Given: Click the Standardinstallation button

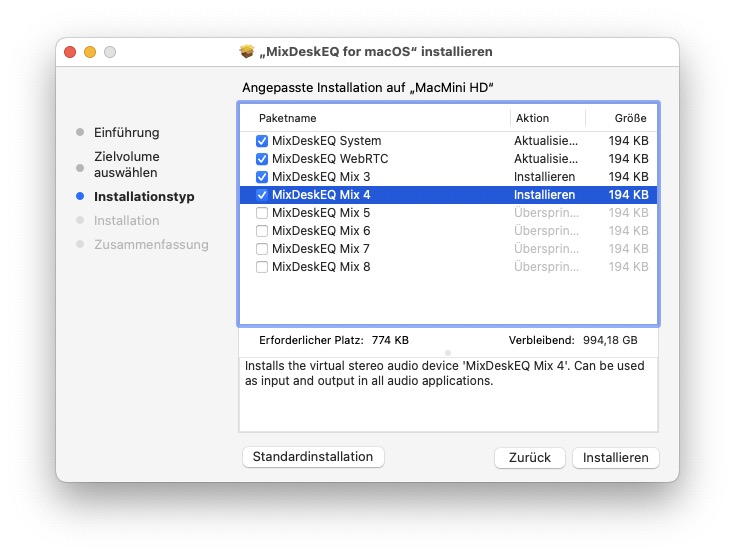Looking at the screenshot, I should point(313,457).
